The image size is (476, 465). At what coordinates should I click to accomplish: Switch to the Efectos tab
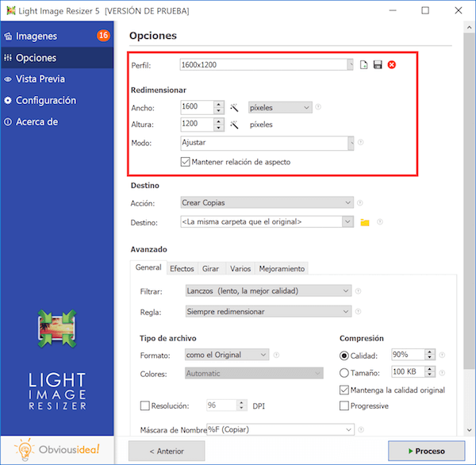click(182, 269)
